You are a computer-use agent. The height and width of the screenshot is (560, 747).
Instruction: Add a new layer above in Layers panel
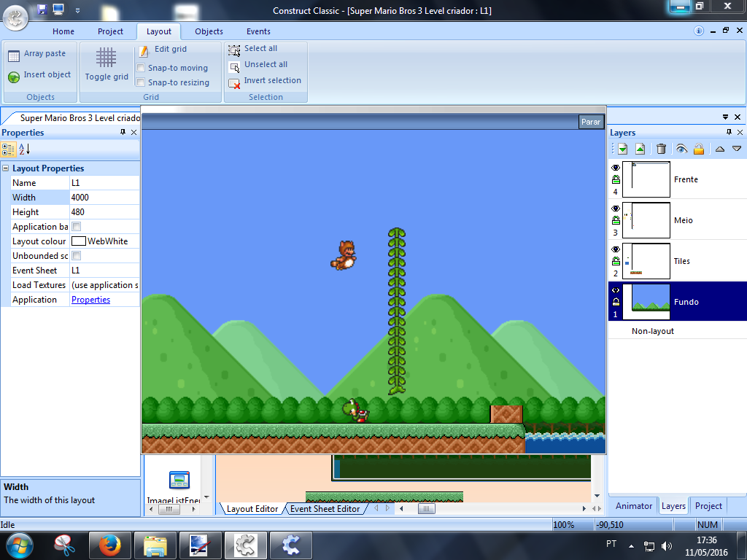coord(640,149)
